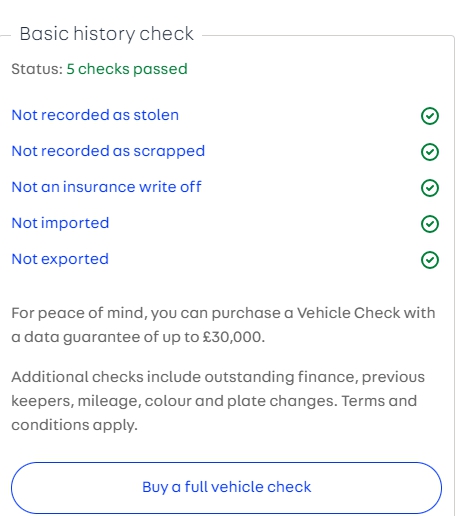Click the green checkmark beside Not recorded as stolen
457x516 pixels.
click(x=430, y=116)
